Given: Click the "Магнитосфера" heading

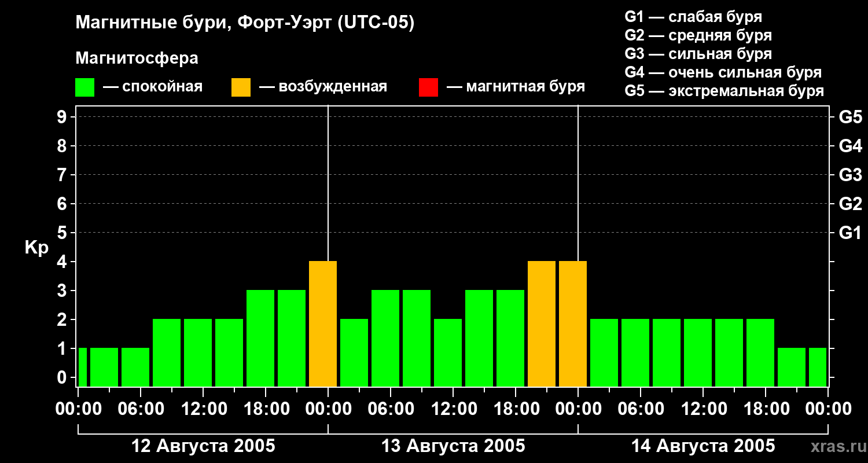Looking at the screenshot, I should [x=137, y=58].
